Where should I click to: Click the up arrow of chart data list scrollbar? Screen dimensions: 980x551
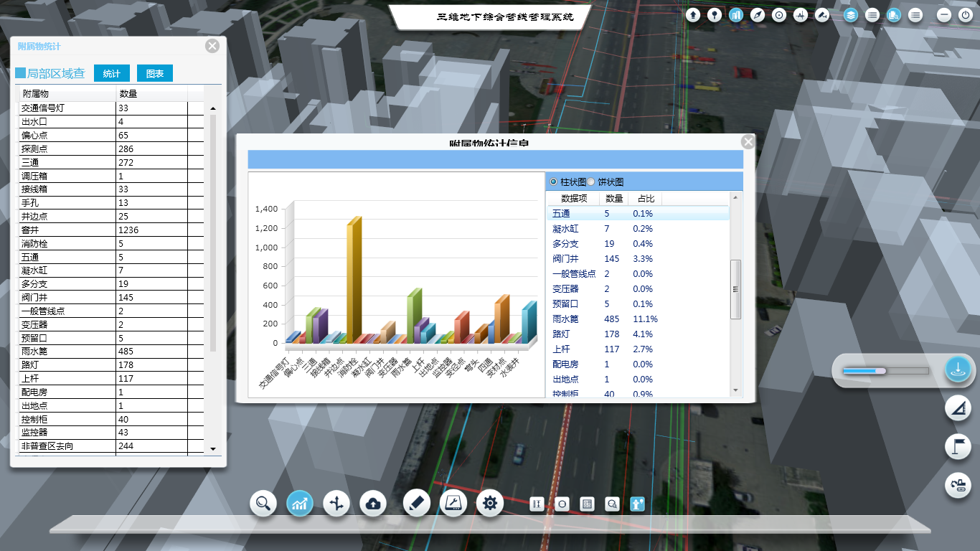point(735,197)
